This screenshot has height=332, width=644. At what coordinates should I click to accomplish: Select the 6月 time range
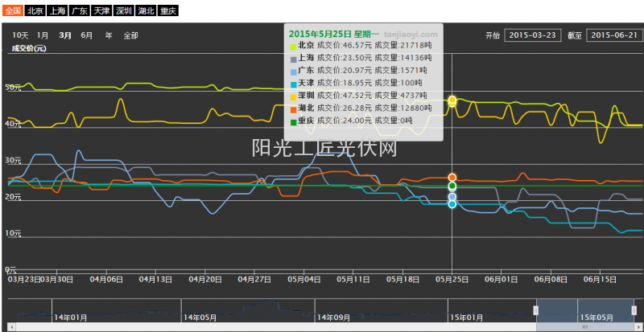(x=86, y=35)
